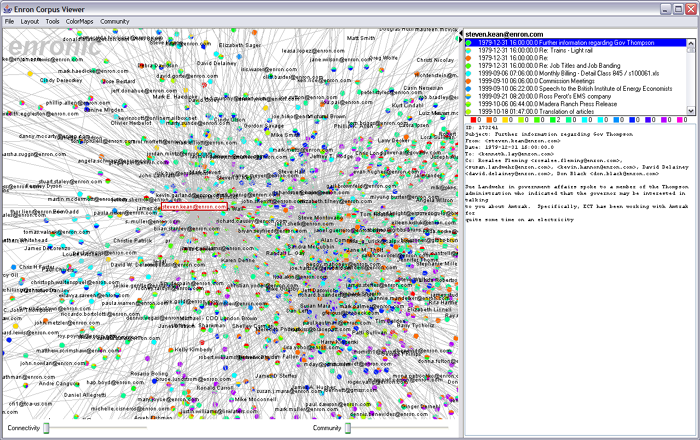Select the 'Monthly Billing - Detail Class 845' email

[576, 73]
